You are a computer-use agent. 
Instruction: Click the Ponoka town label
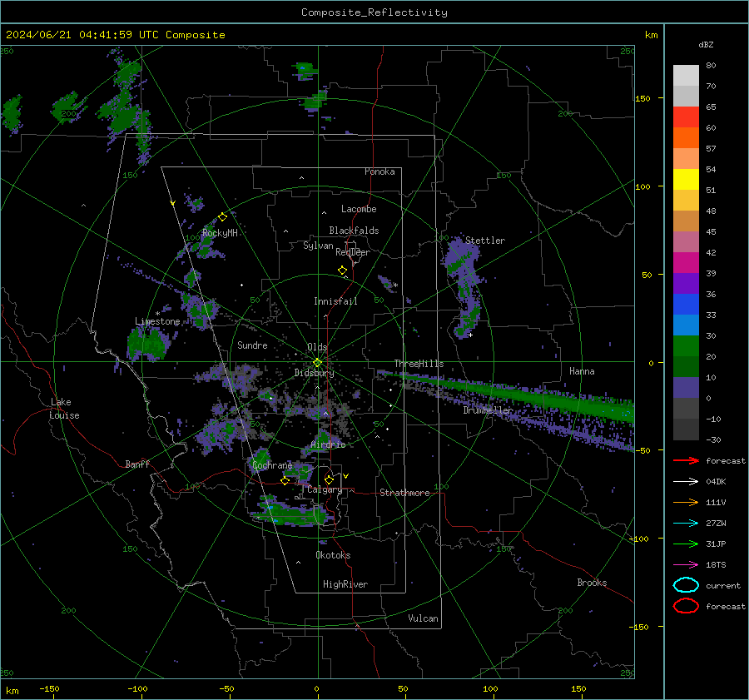pyautogui.click(x=379, y=171)
